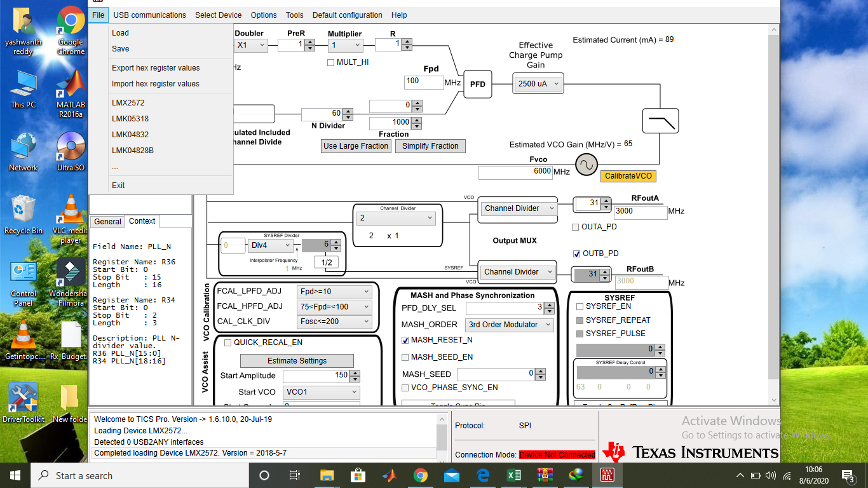
Task: Select the yashwanth reddy user folder icon
Action: click(x=24, y=30)
